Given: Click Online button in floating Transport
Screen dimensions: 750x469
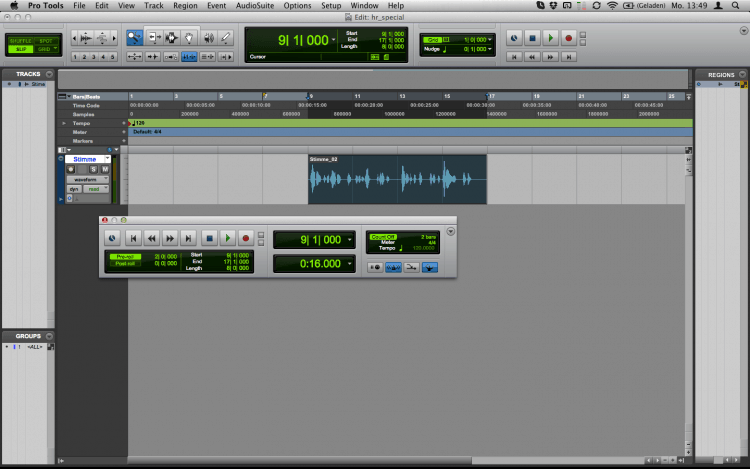Looking at the screenshot, I should tap(112, 238).
